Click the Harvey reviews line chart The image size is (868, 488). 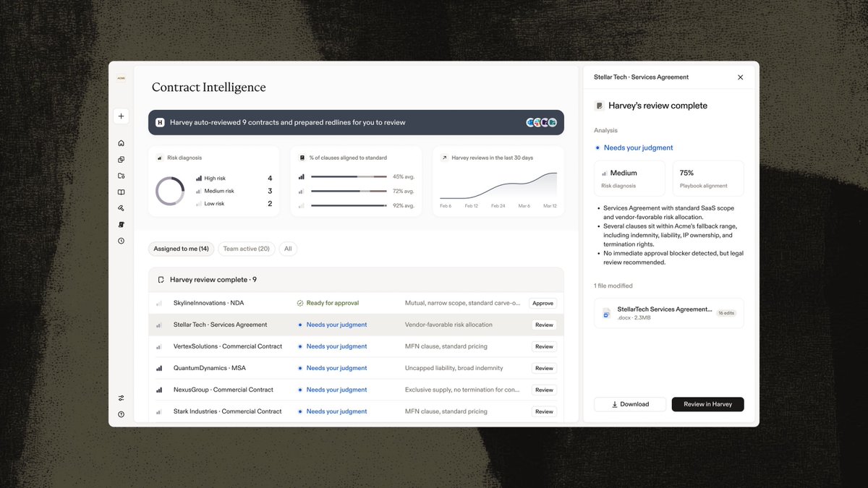point(498,185)
